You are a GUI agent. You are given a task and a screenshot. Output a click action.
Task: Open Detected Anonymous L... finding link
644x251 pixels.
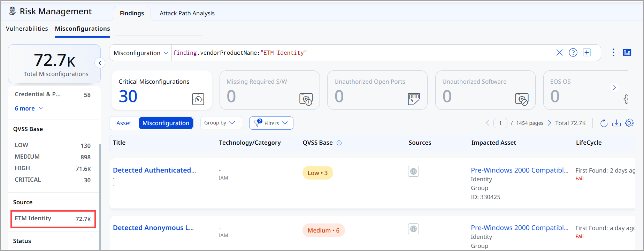click(x=153, y=228)
